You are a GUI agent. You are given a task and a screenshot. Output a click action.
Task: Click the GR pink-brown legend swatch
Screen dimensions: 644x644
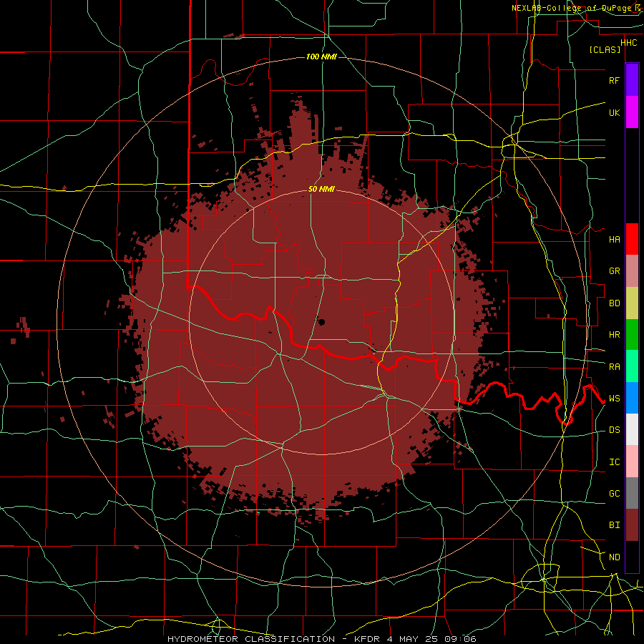tap(632, 271)
